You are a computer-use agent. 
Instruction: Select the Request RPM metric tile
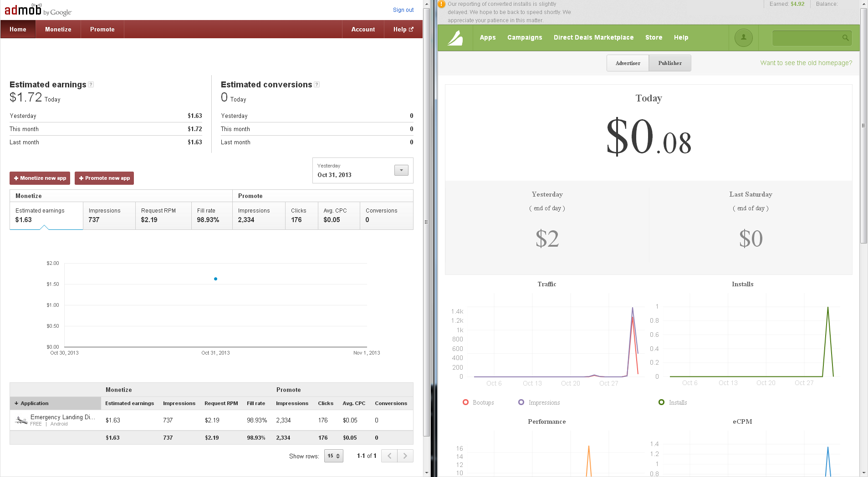coord(163,215)
